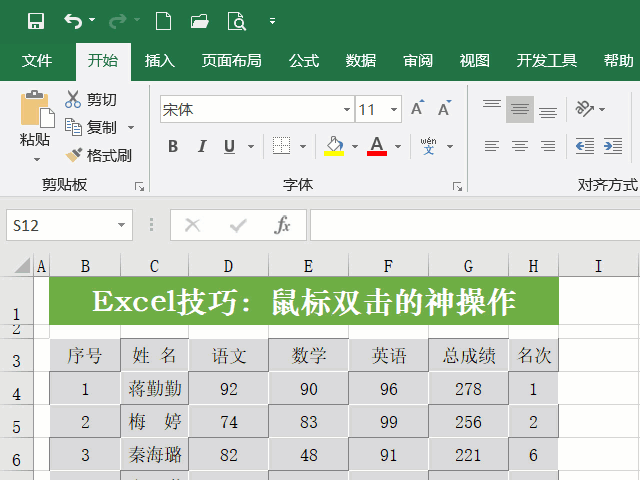Expand the Name Box dropdown arrow
The image size is (640, 480).
pos(121,225)
